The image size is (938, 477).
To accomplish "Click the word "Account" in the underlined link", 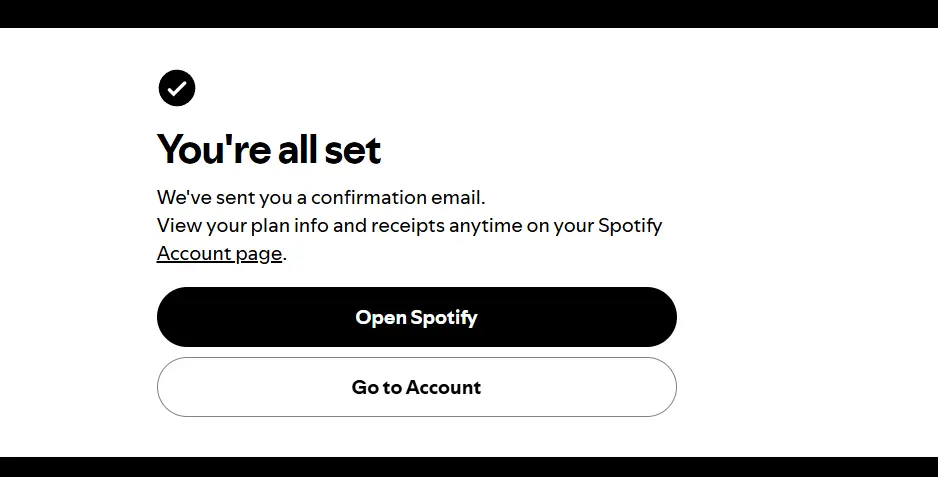I will click(x=194, y=254).
